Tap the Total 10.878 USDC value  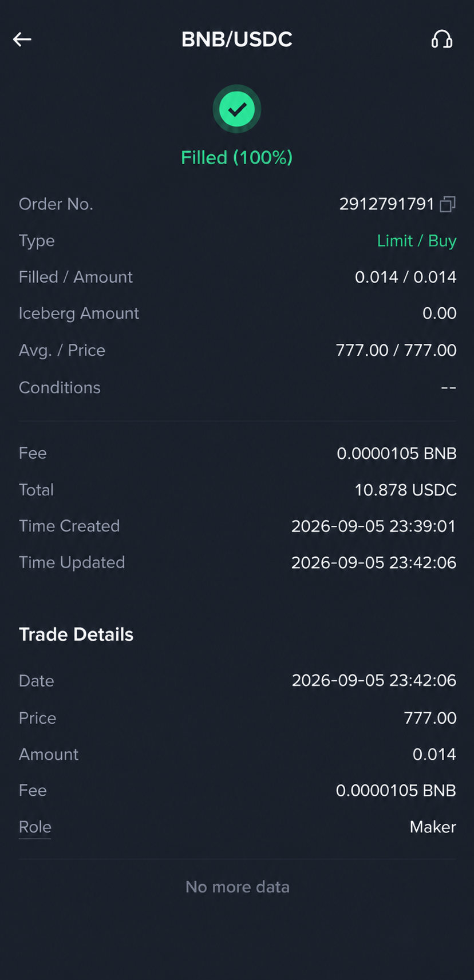click(x=405, y=490)
